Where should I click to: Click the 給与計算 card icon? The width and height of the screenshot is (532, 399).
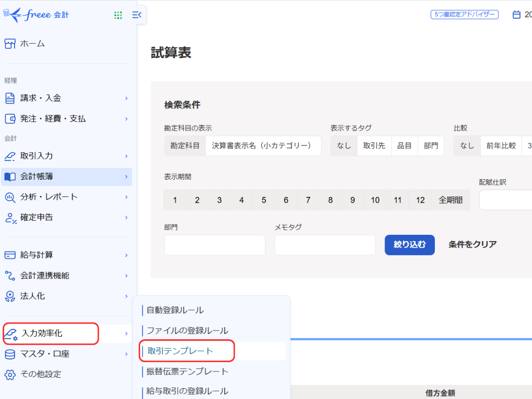pos(10,255)
